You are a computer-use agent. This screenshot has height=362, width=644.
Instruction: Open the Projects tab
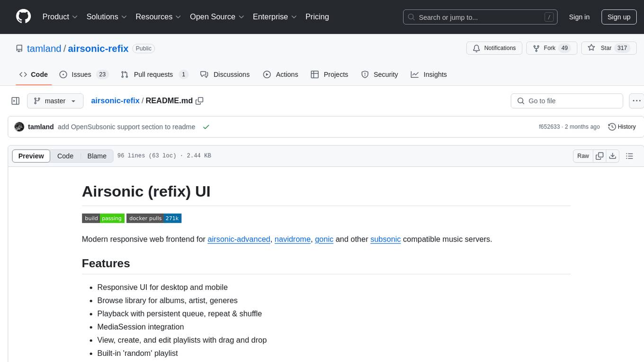coord(330,74)
